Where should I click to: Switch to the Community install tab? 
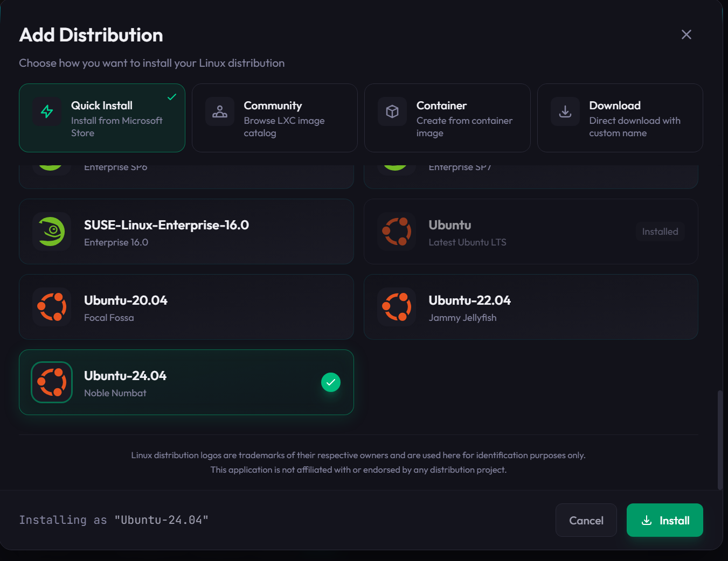point(274,118)
